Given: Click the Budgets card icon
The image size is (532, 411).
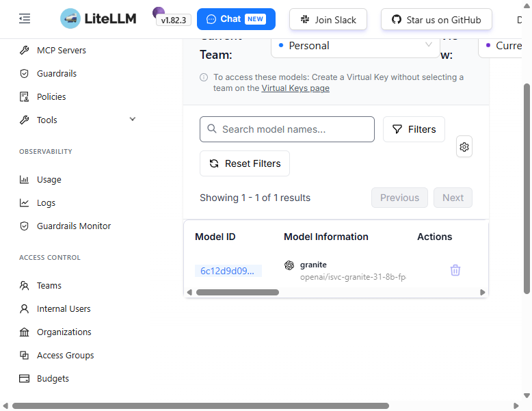Looking at the screenshot, I should (24, 378).
